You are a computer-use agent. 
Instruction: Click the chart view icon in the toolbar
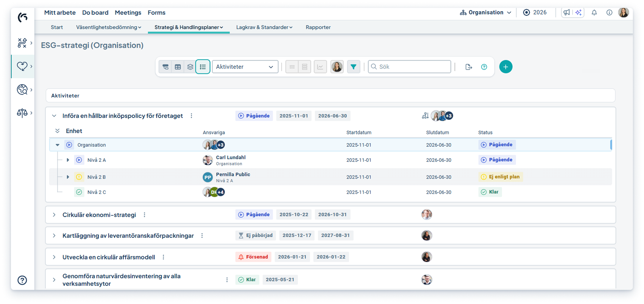coord(320,67)
